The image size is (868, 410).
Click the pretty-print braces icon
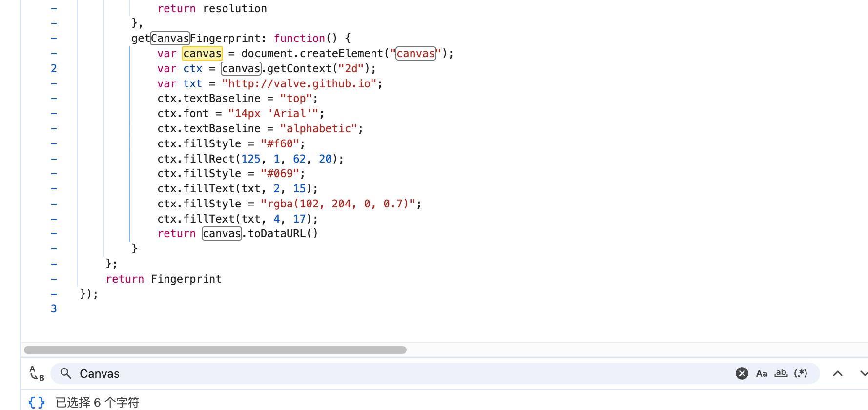(x=37, y=402)
